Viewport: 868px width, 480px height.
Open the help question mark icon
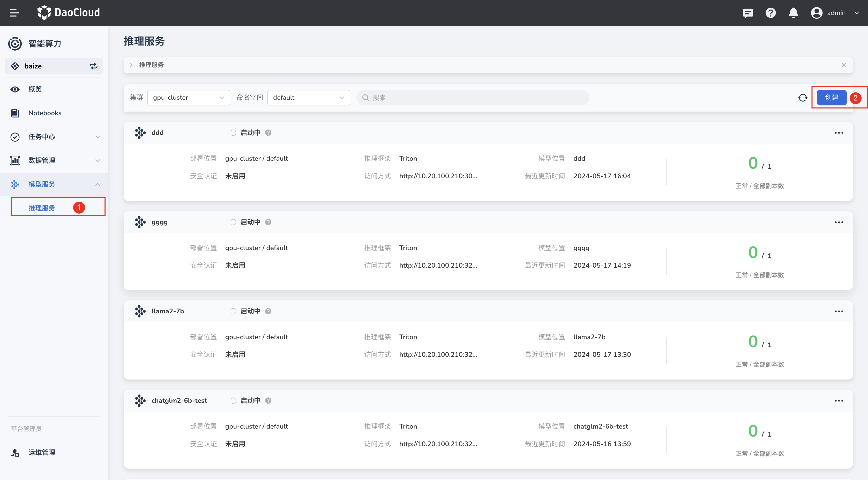[770, 13]
